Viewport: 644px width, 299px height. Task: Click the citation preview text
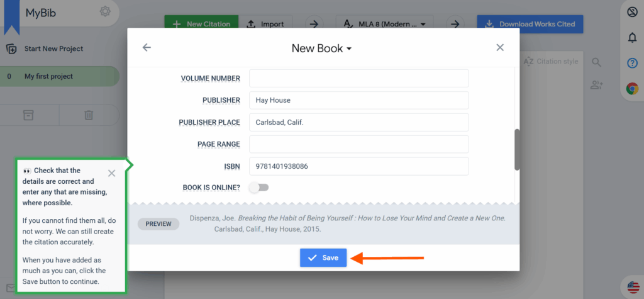[x=347, y=224]
